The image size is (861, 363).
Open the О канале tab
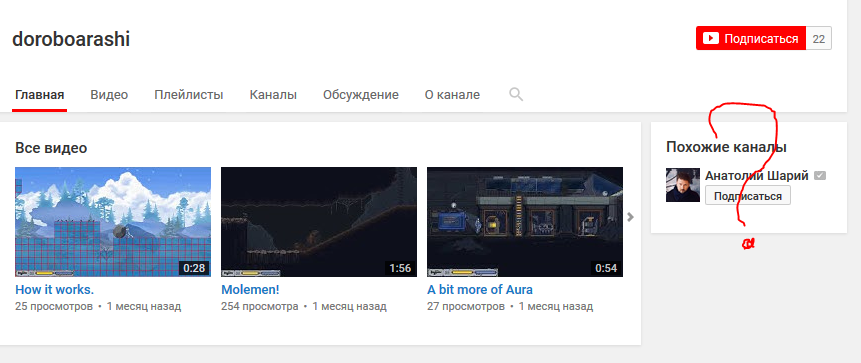[x=452, y=94]
